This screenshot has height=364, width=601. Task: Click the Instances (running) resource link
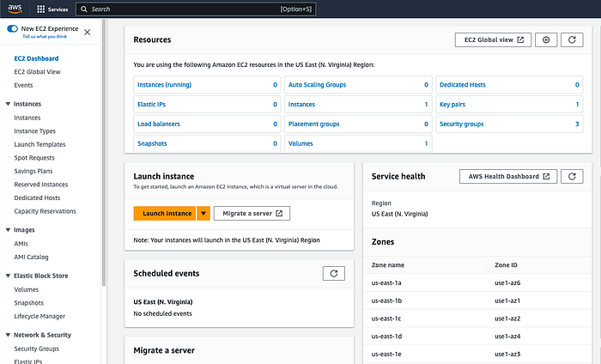(165, 85)
